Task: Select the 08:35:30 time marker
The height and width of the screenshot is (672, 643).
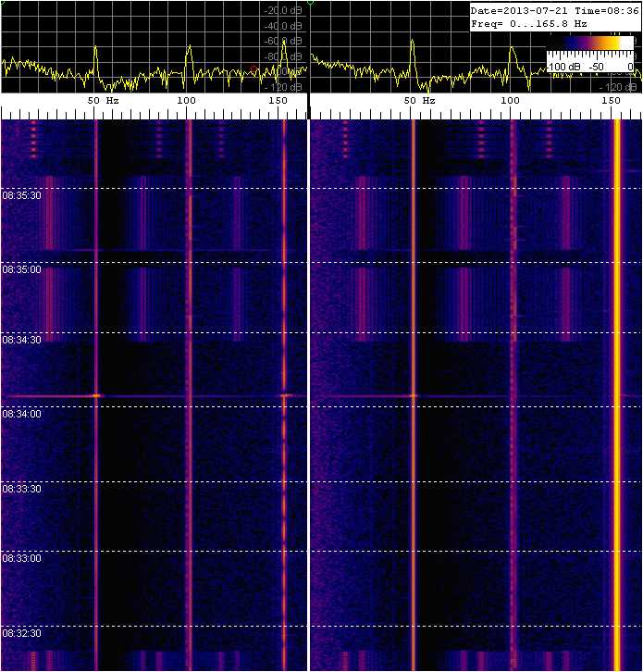Action: point(22,196)
